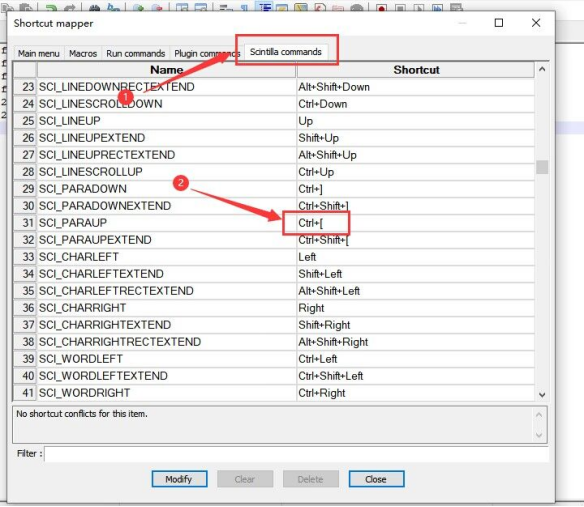This screenshot has height=507, width=584.
Task: Click the Name column header
Action: coord(166,70)
